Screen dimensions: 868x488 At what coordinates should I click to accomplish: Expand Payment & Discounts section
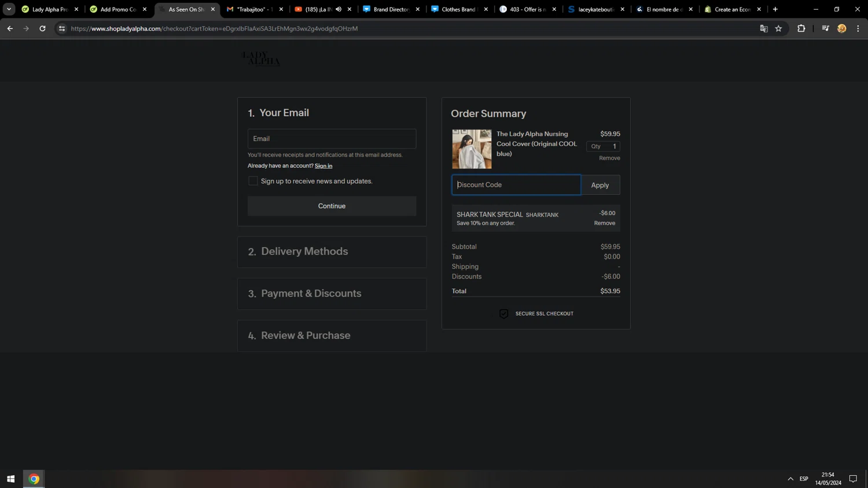coord(332,294)
